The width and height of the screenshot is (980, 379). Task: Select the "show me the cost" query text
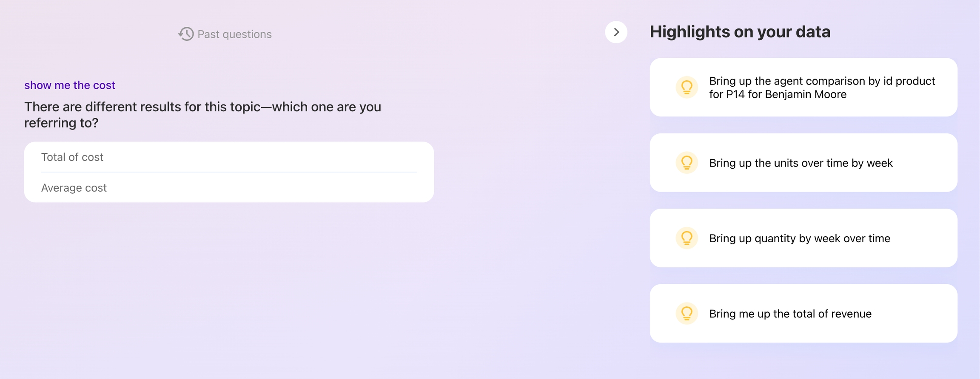click(x=70, y=85)
